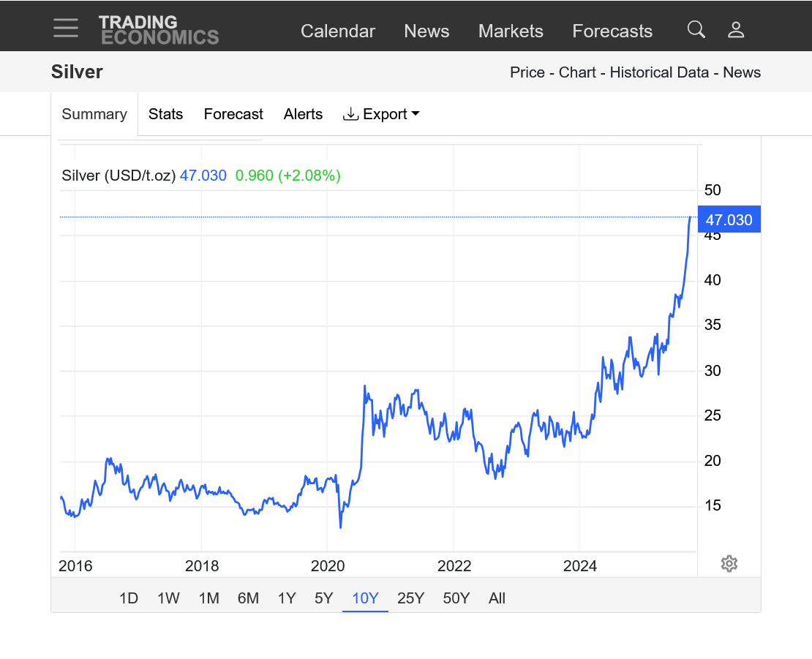
Task: Select the 1Y time range
Action: 287,598
